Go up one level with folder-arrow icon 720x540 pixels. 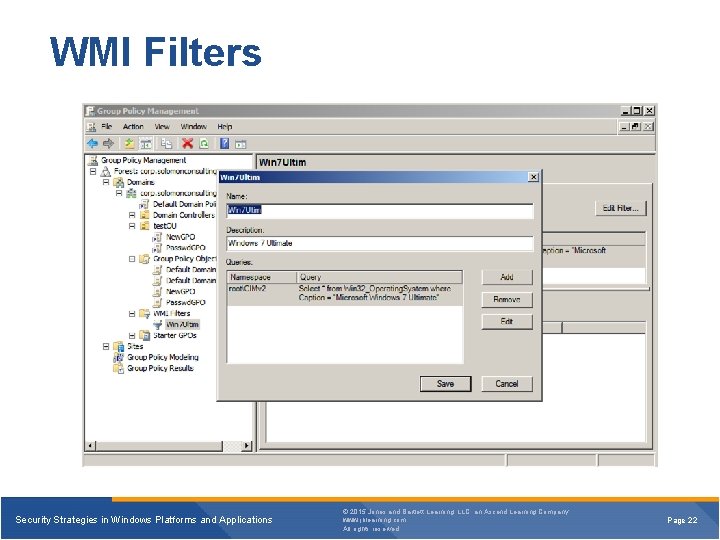pyautogui.click(x=129, y=144)
